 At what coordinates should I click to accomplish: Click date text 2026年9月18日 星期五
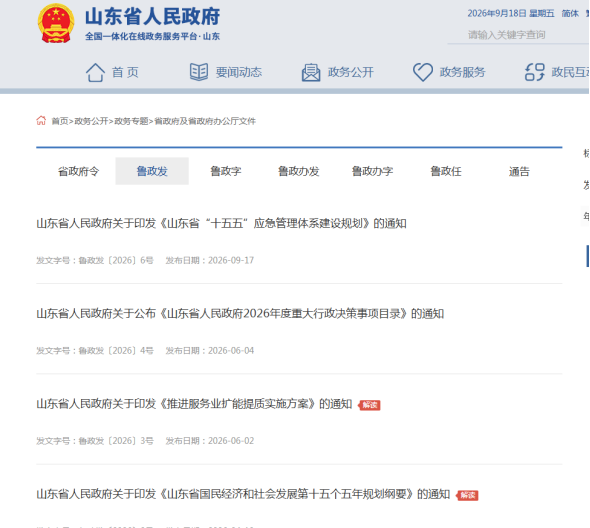[511, 14]
